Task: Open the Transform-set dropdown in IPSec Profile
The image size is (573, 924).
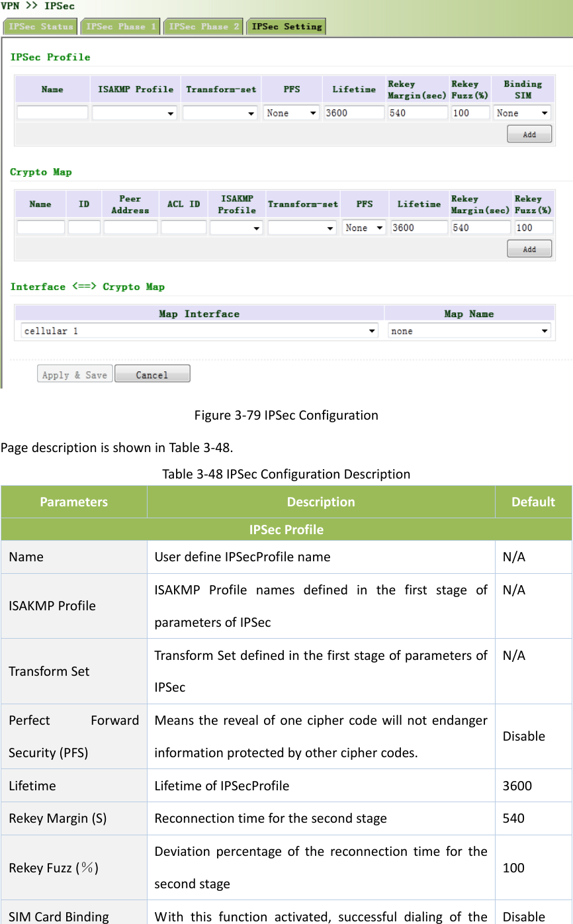Action: point(220,112)
